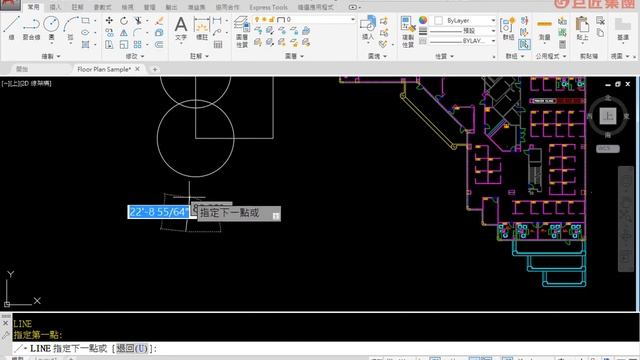640x360 pixels.
Task: Activate the Explode tool in the modify panel
Action: 159,32
